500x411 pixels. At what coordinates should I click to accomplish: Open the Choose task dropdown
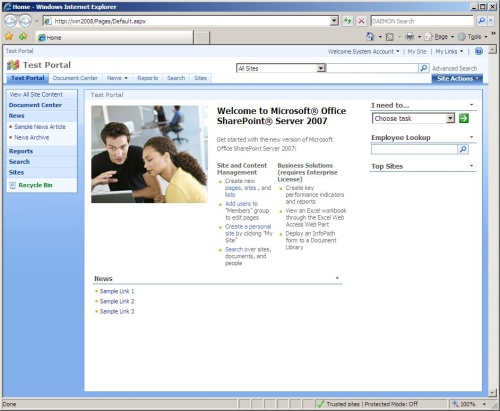click(x=450, y=118)
